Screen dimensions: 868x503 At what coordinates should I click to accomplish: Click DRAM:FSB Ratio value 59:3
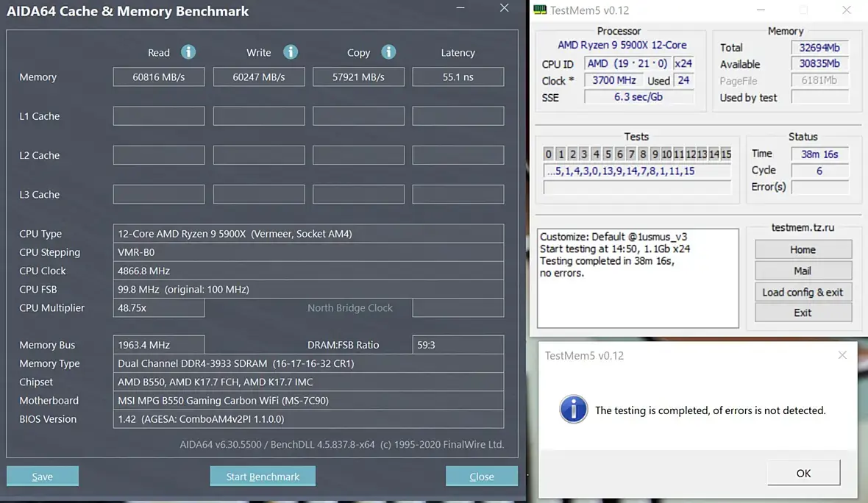(458, 345)
